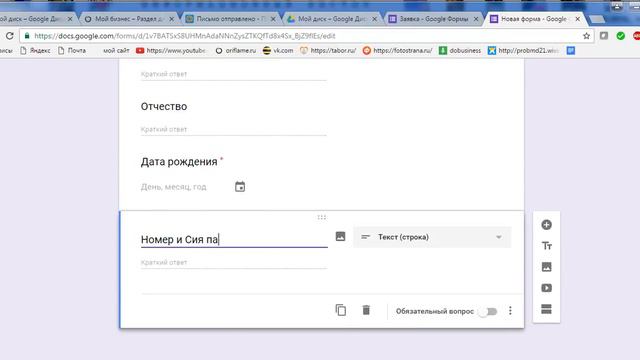Image resolution: width=640 pixels, height=360 pixels.
Task: Delete the current question with trash icon
Action: (366, 310)
